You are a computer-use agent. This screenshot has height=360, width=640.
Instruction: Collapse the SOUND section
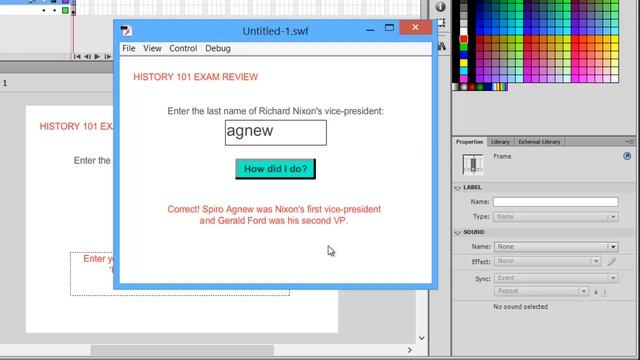pos(457,233)
